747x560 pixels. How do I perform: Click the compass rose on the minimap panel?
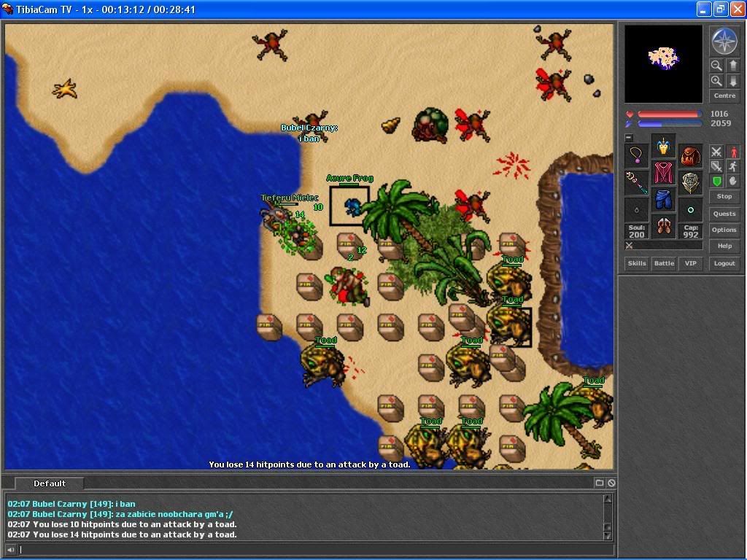724,42
